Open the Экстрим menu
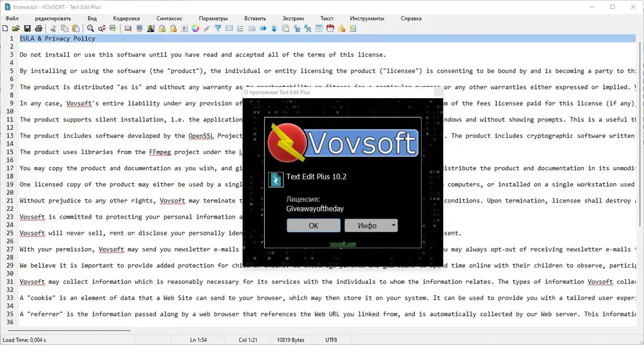Screen dimensions: 644x345 (293, 19)
